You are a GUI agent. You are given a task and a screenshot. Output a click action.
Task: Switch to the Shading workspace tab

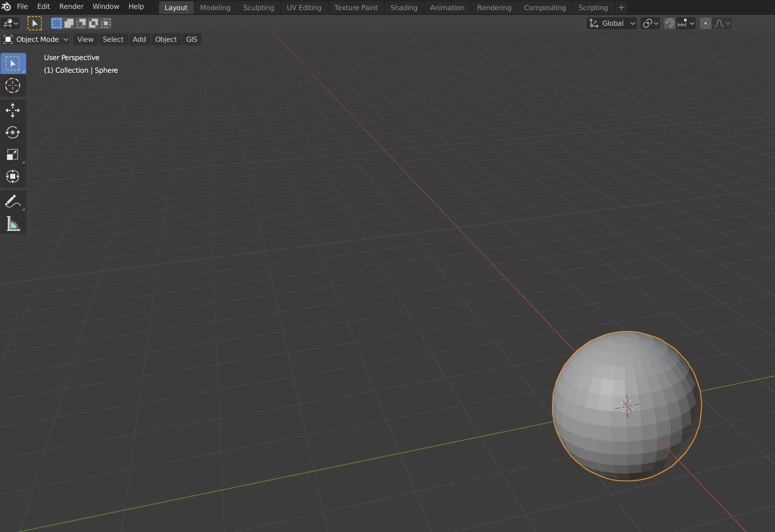pyautogui.click(x=404, y=8)
